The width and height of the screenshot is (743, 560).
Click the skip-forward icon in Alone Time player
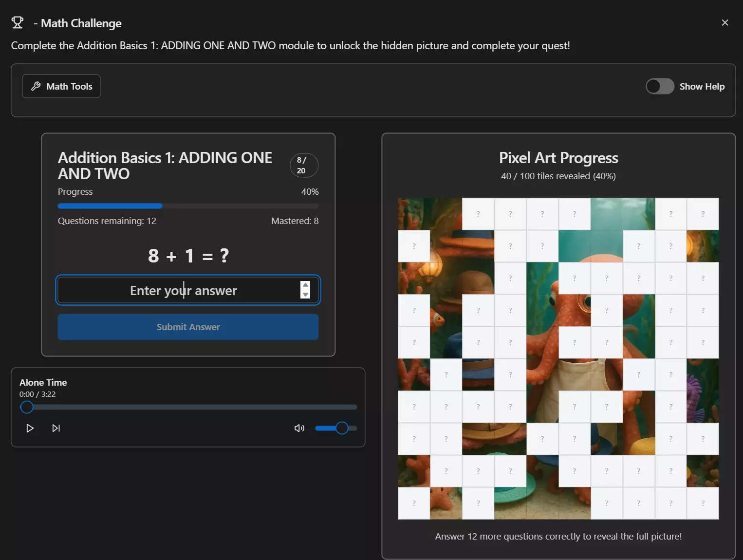point(56,429)
